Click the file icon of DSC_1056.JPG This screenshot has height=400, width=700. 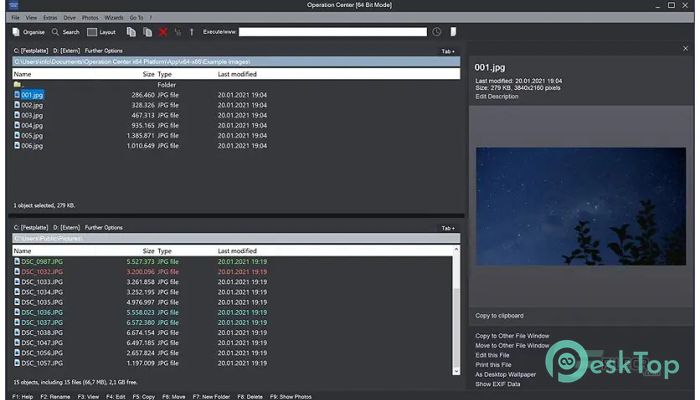tap(17, 353)
